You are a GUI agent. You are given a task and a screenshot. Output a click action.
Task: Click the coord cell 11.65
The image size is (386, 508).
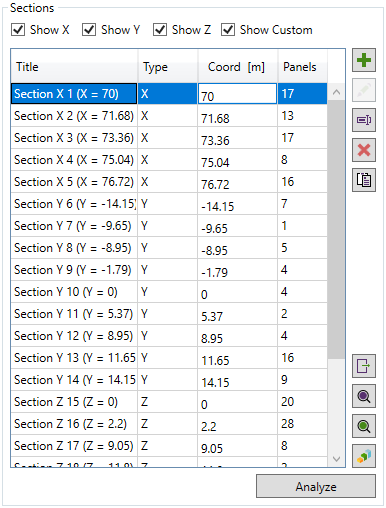coord(237,358)
